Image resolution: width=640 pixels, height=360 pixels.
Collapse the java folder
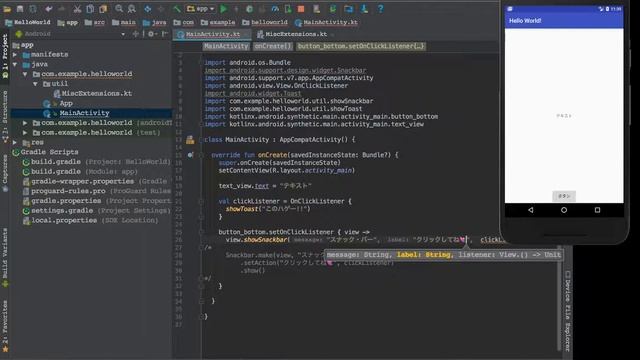click(15, 64)
